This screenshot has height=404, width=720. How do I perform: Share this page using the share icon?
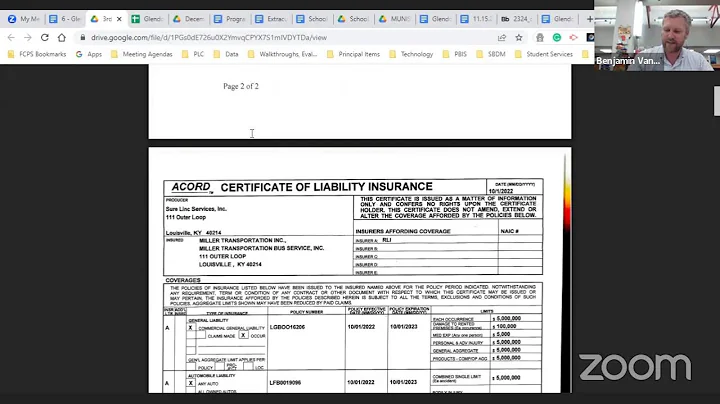click(x=502, y=38)
